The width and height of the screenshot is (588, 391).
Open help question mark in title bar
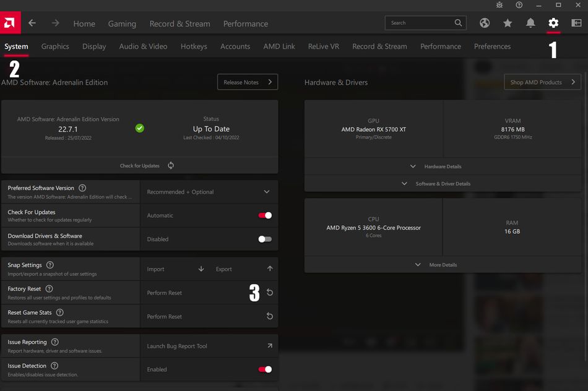(519, 5)
